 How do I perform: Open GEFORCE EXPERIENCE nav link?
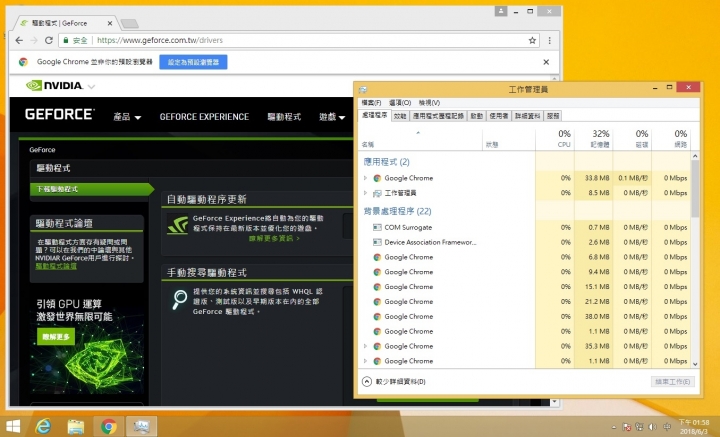coord(204,117)
